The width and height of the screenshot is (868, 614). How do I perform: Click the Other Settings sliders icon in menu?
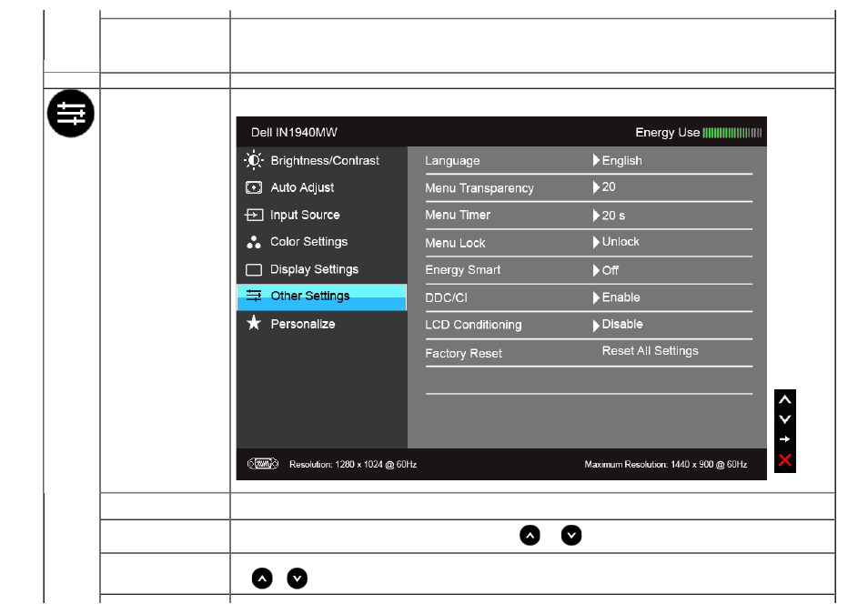(254, 296)
